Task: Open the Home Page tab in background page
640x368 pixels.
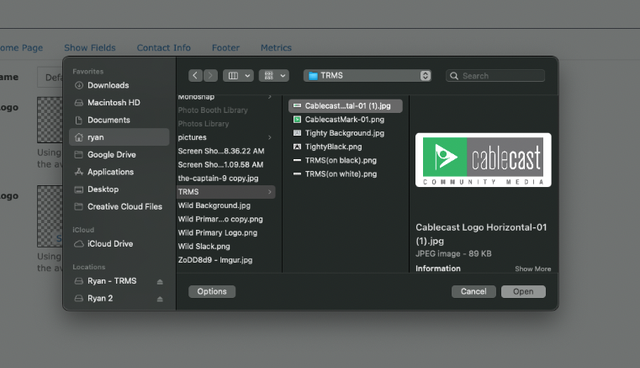Action: (21, 48)
